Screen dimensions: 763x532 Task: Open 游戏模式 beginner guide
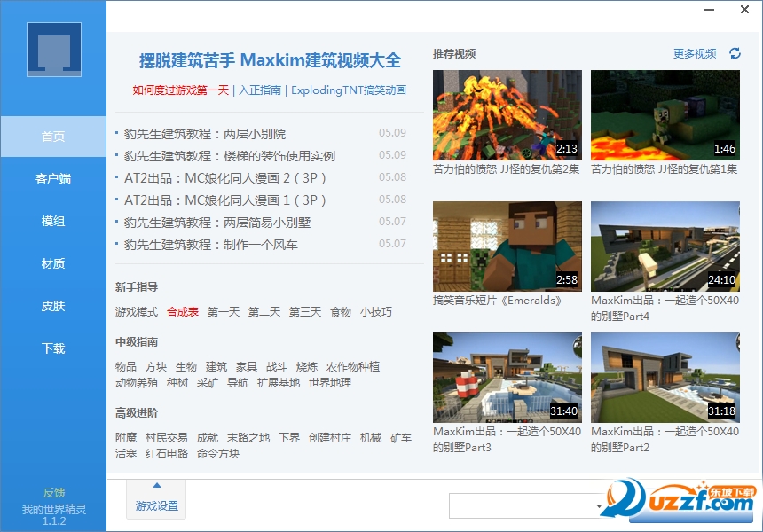click(x=137, y=312)
